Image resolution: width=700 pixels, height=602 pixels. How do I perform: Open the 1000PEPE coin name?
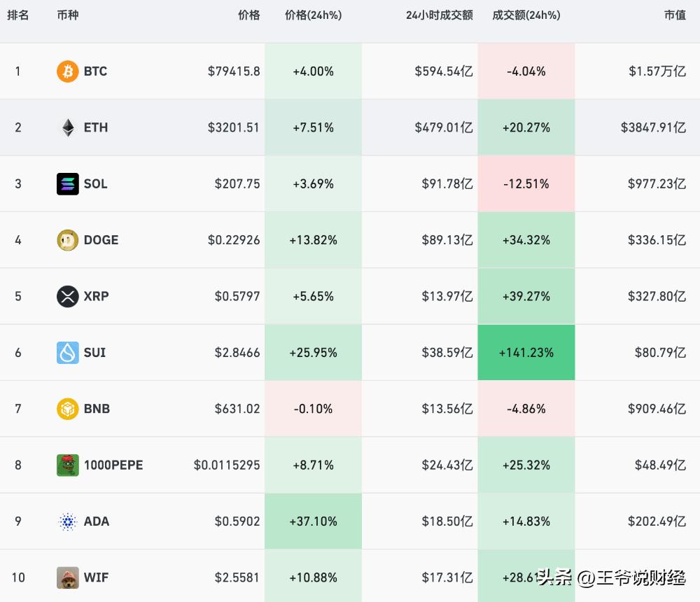click(113, 465)
